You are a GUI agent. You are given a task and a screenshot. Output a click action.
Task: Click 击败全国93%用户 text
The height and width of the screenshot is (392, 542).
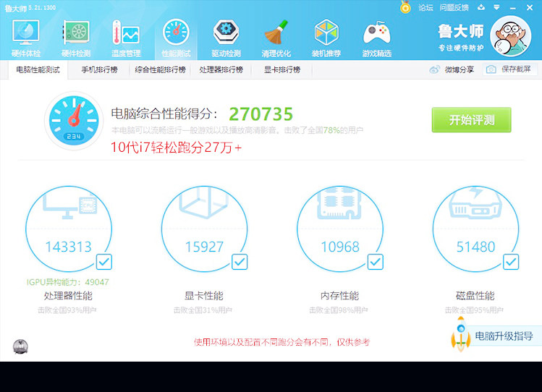tap(67, 310)
